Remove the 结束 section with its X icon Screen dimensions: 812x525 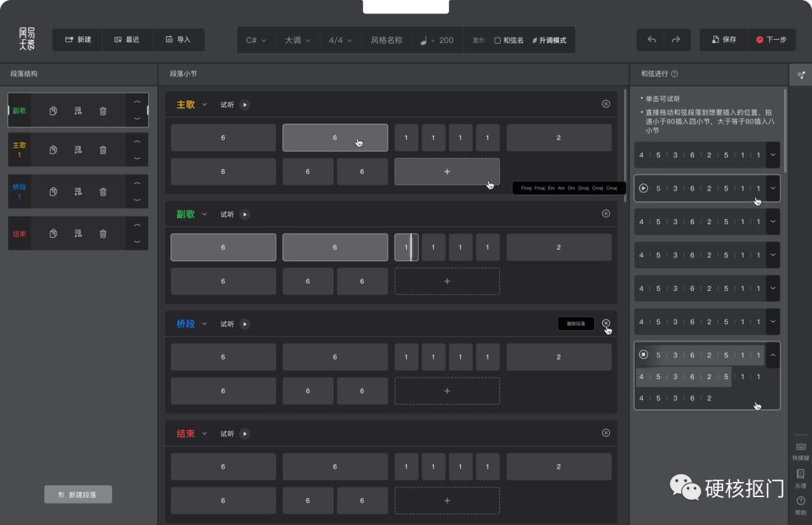(606, 432)
